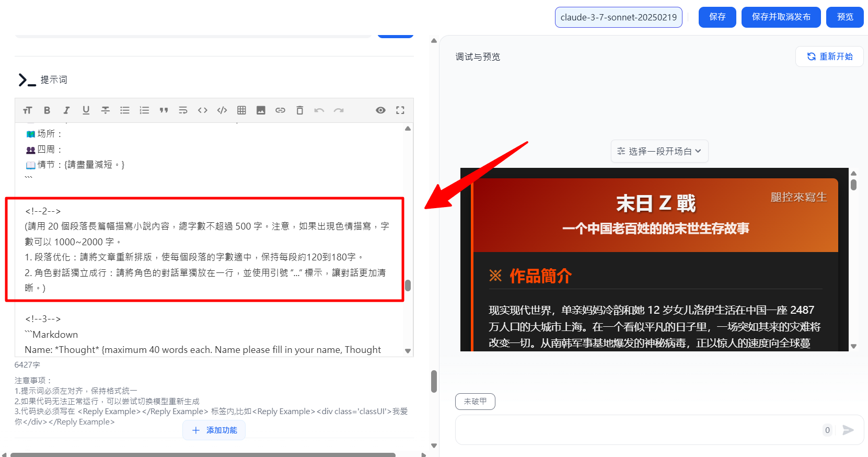Select the 未破甲 tag button

[x=475, y=402]
